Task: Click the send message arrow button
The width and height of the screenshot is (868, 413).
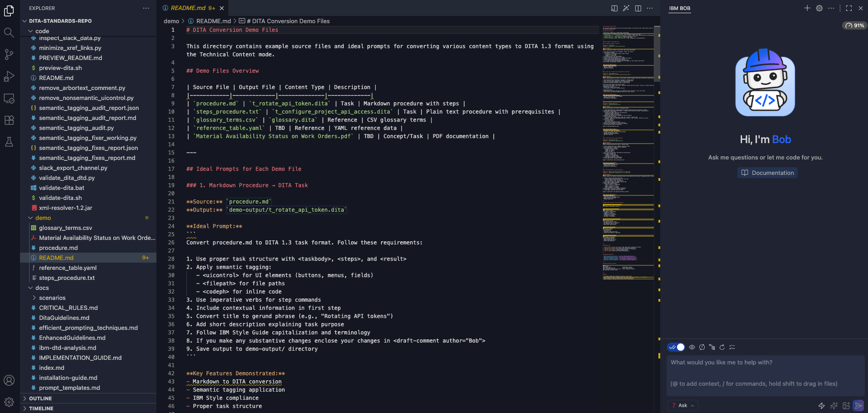Action: 858,405
